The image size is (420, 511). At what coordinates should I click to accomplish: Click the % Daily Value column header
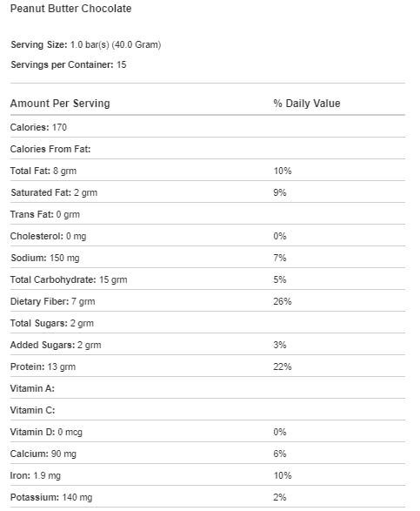point(307,104)
